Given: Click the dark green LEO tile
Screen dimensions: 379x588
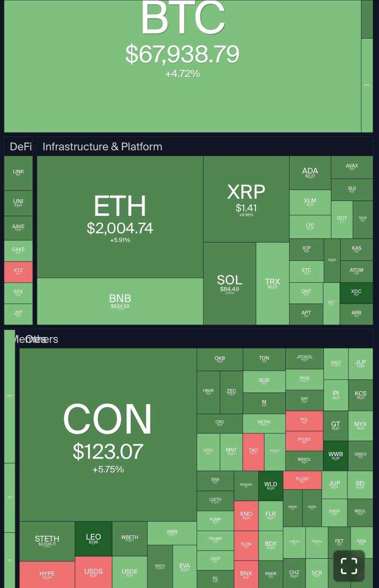Looking at the screenshot, I should click(x=93, y=538).
